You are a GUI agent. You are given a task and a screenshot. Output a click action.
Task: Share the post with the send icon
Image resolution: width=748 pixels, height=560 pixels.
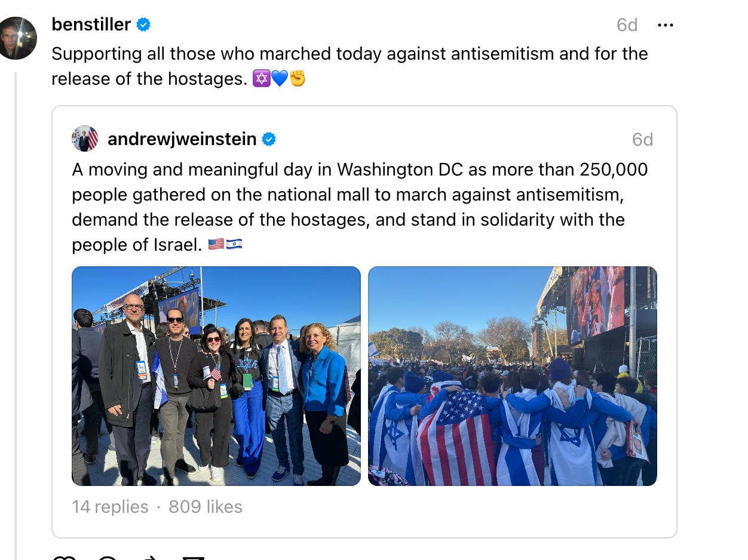click(x=193, y=558)
